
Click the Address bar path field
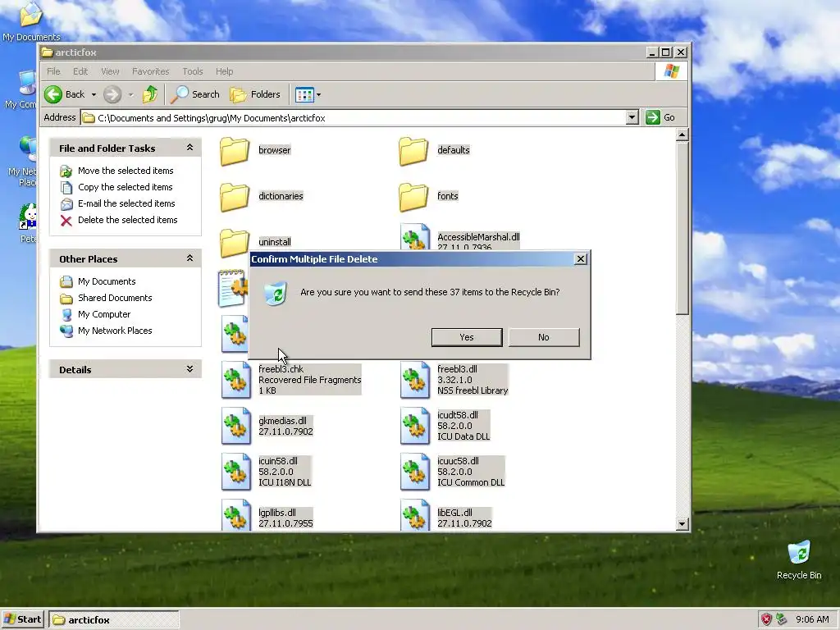354,118
